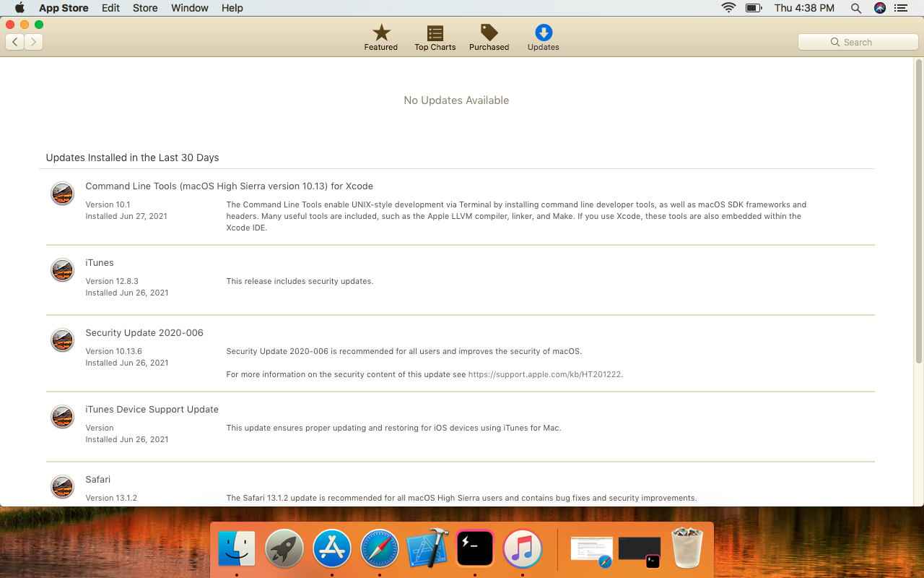Click the Command Line Tools update icon
Image resolution: width=924 pixels, height=578 pixels.
63,194
